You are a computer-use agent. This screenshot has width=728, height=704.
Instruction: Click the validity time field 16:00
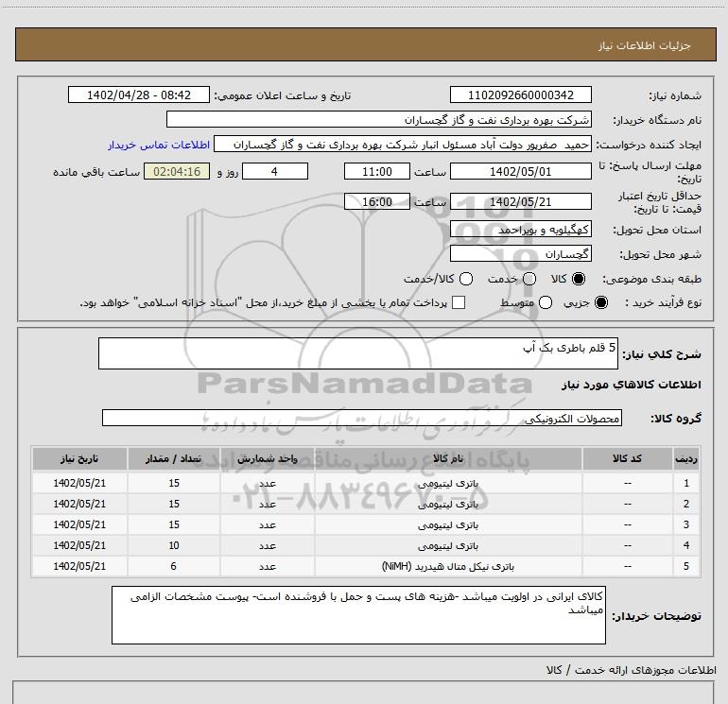pos(377,202)
